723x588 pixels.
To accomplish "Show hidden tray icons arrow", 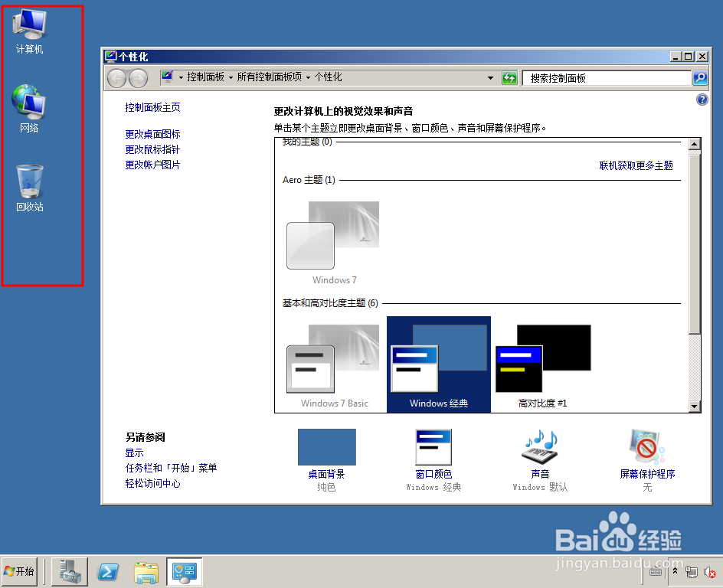I will (x=675, y=570).
